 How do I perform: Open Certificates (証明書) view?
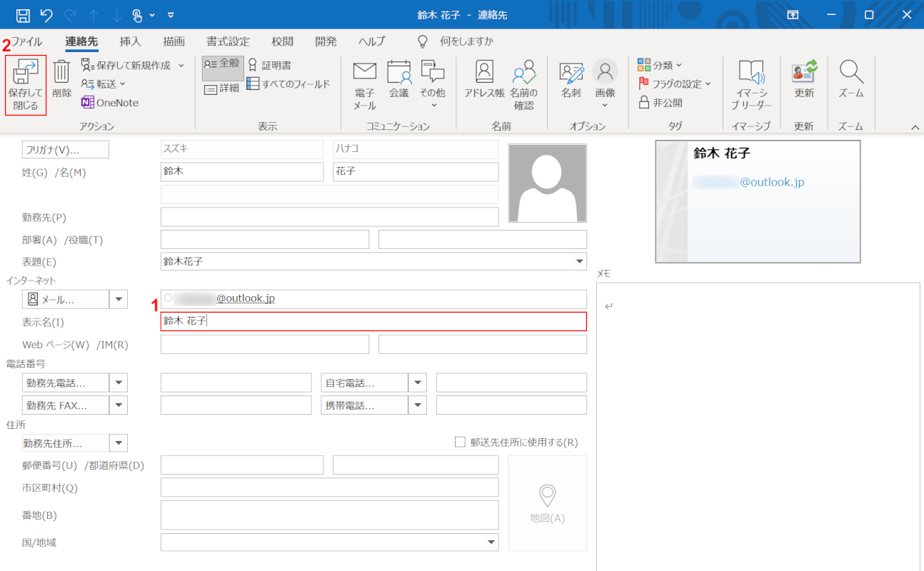pos(269,65)
